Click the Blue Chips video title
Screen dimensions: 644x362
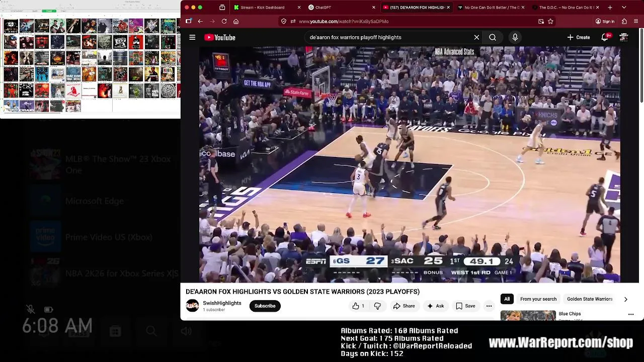click(x=570, y=314)
